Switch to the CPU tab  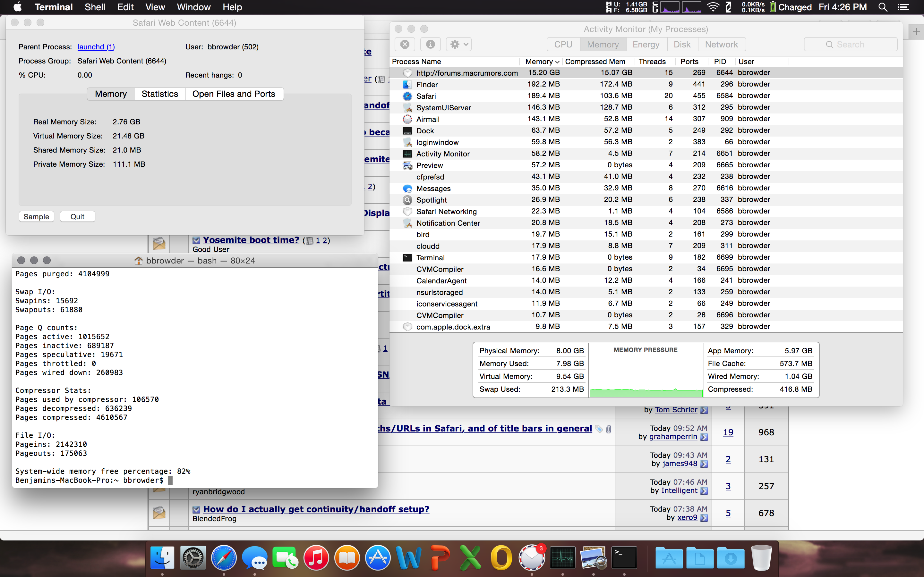point(563,44)
